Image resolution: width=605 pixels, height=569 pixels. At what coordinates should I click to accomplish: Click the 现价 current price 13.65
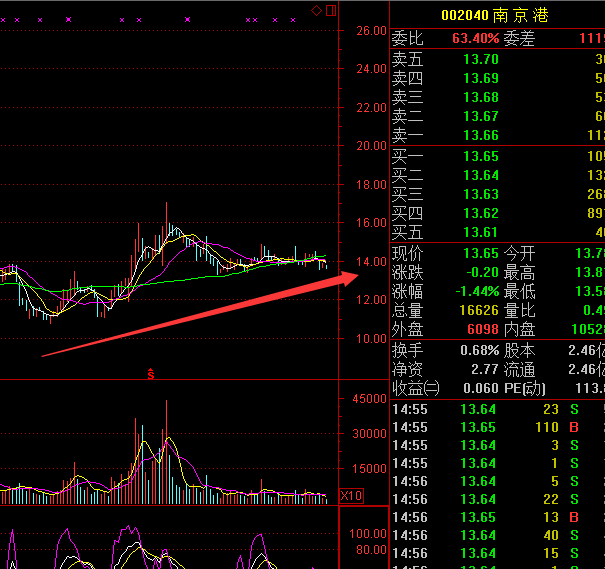coord(480,254)
